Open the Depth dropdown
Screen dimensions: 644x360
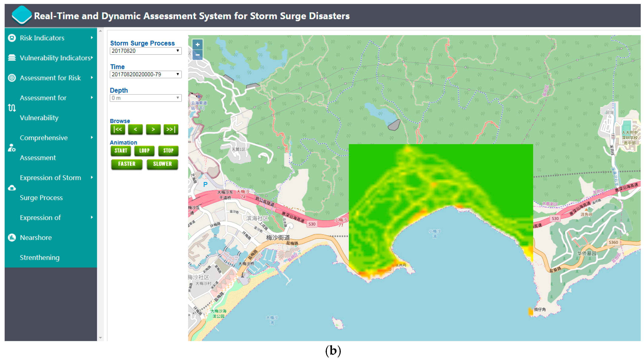(145, 98)
